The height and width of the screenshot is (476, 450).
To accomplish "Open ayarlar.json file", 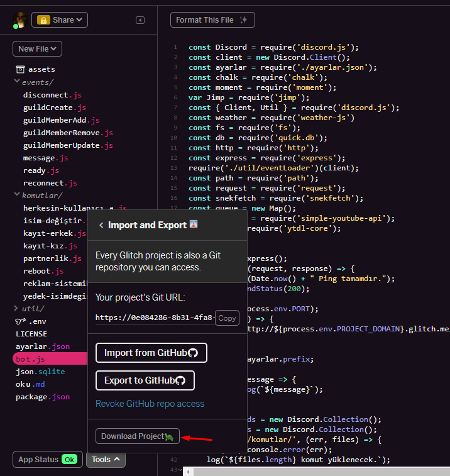I will [43, 346].
